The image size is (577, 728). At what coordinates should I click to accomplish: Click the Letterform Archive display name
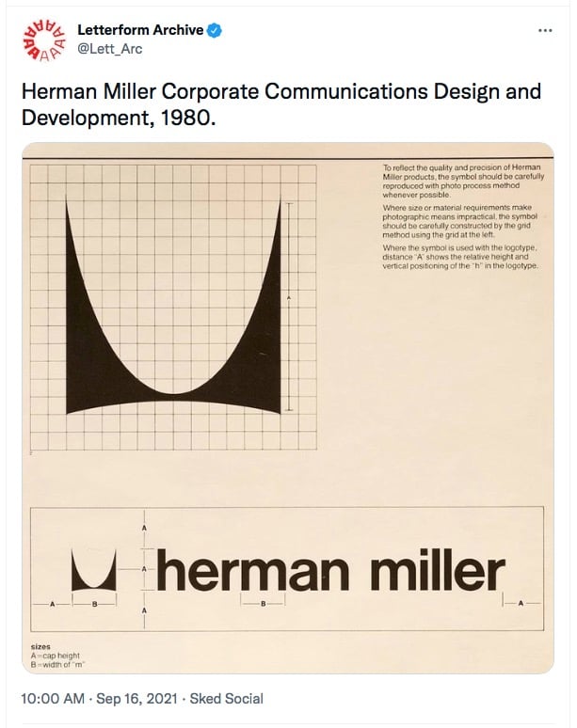click(x=140, y=30)
